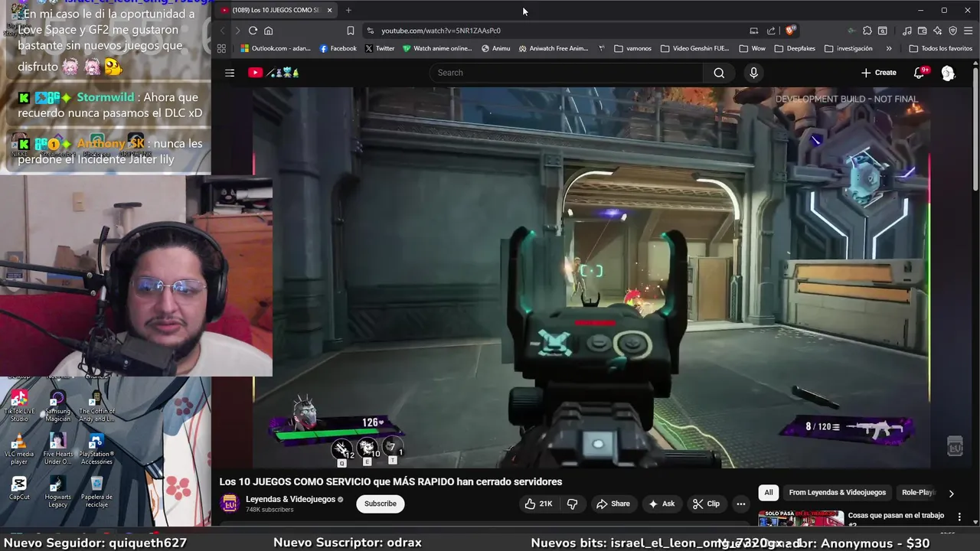Select PlayStation Accessories desktop shortcut
980x551 pixels.
pos(96,449)
